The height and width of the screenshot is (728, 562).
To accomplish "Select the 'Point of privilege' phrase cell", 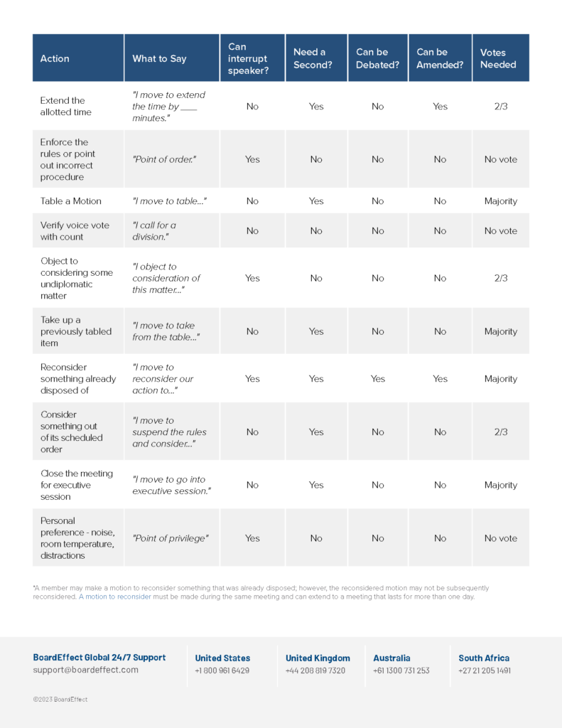I will [x=172, y=538].
